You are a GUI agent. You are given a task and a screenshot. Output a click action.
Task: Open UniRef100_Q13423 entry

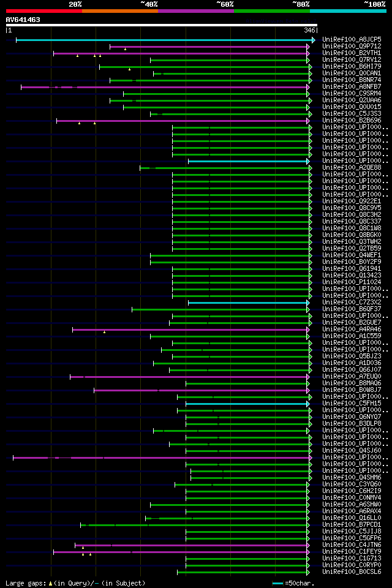[x=352, y=276]
